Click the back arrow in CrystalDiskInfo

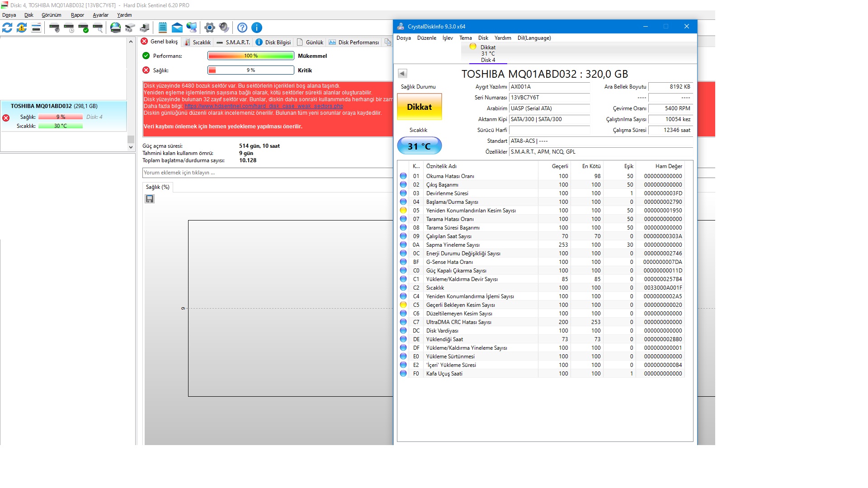(402, 73)
